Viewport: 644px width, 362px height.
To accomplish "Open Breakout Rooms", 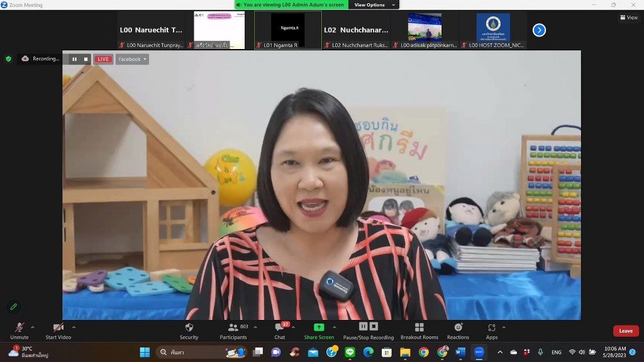I will click(419, 331).
